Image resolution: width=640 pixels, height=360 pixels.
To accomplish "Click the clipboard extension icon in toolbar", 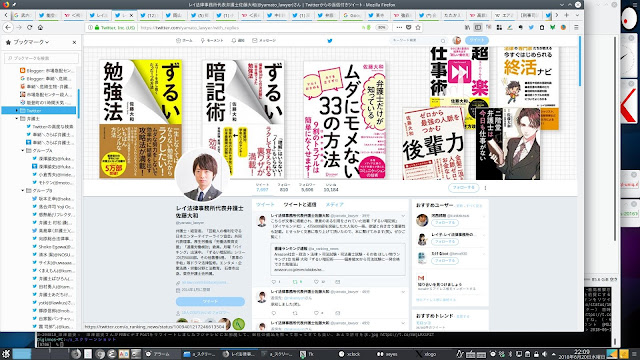I will [542, 27].
